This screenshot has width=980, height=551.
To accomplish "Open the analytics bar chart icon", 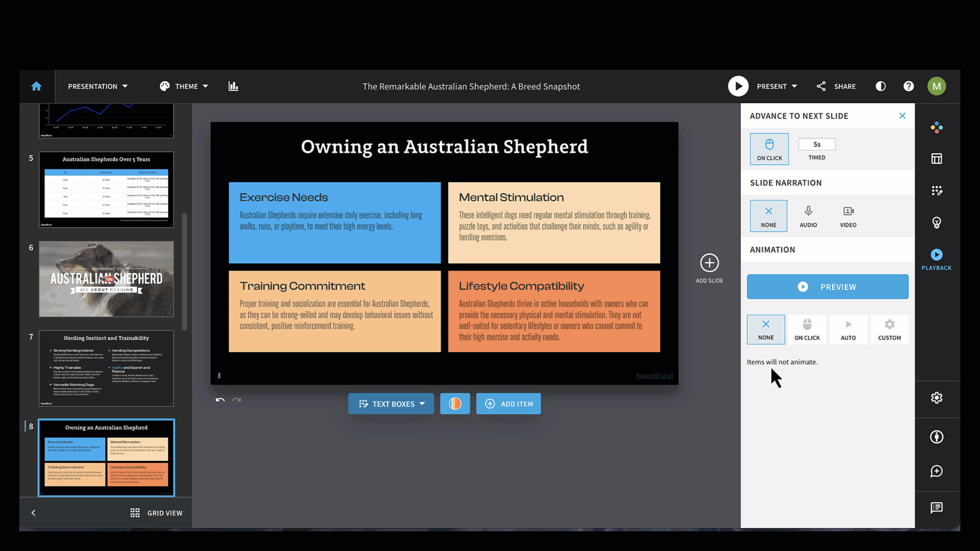I will tap(233, 86).
